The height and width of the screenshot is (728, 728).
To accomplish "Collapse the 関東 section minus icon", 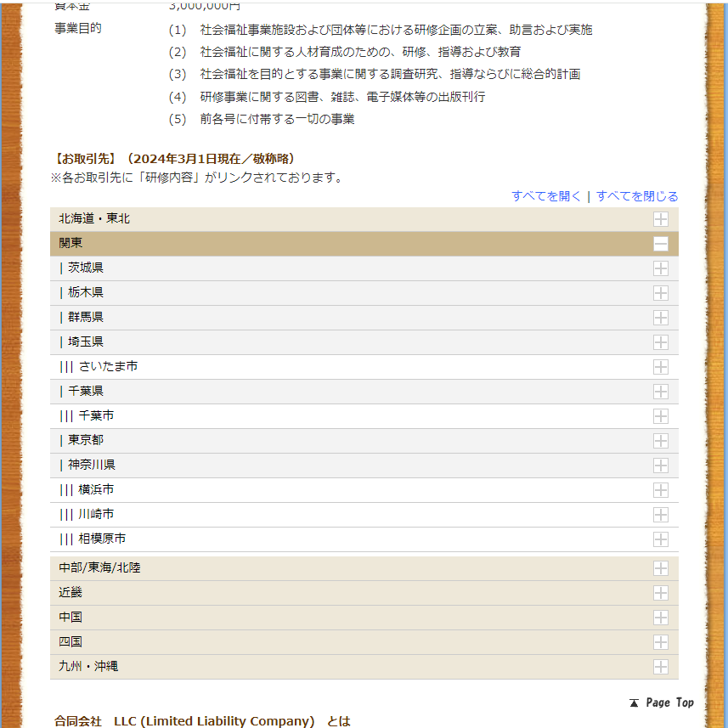I will click(660, 244).
